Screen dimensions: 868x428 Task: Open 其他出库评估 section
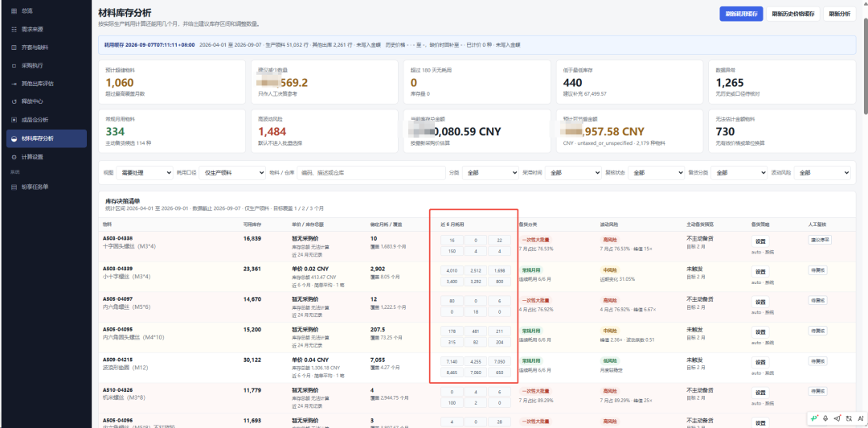(46, 84)
